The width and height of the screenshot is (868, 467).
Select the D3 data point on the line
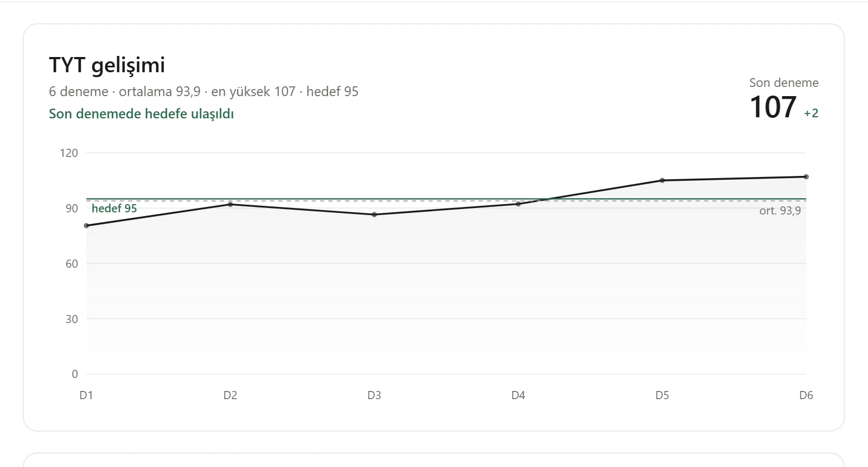point(374,214)
